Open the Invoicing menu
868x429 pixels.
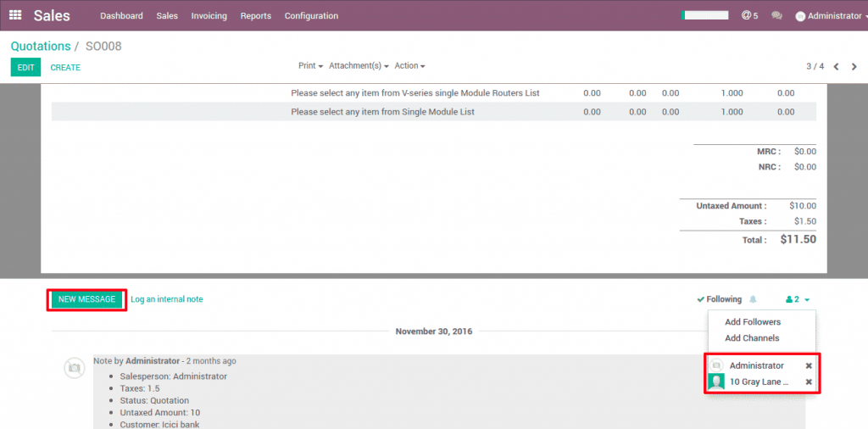pos(209,16)
